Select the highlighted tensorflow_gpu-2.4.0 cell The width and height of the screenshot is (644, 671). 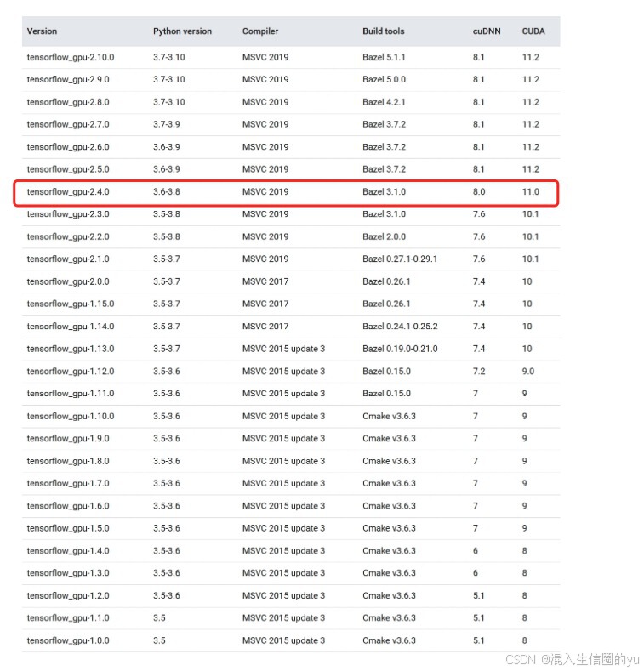tap(68, 192)
